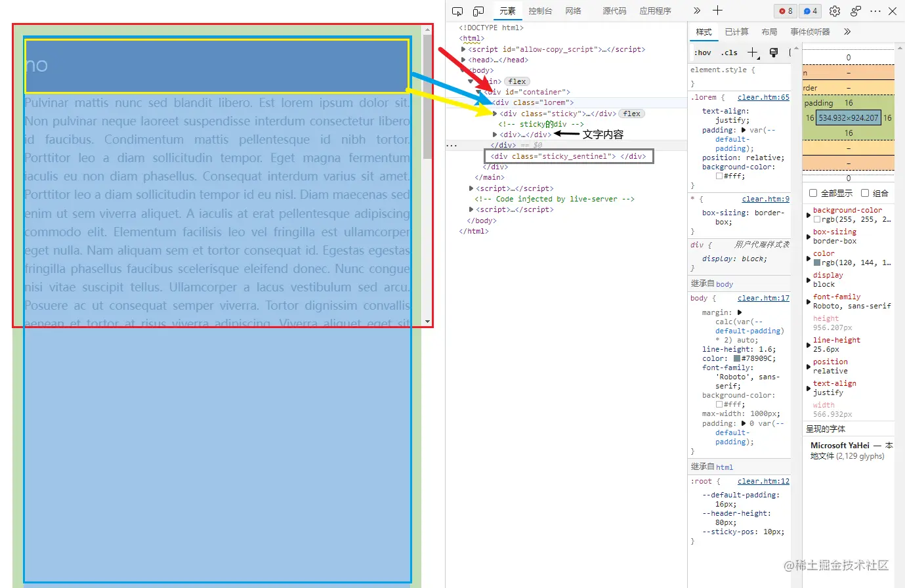Screen dimensions: 905x588
Task: Expand computed background-color property
Action: 808,215
